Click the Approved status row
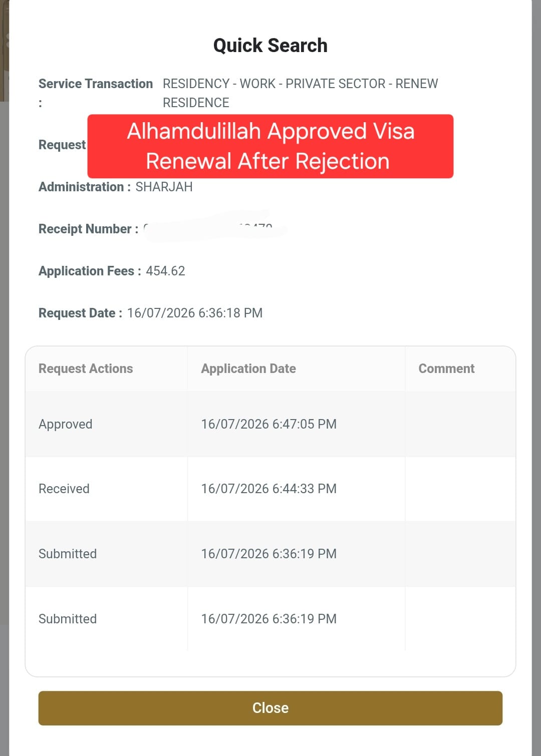This screenshot has height=756, width=541. click(270, 424)
